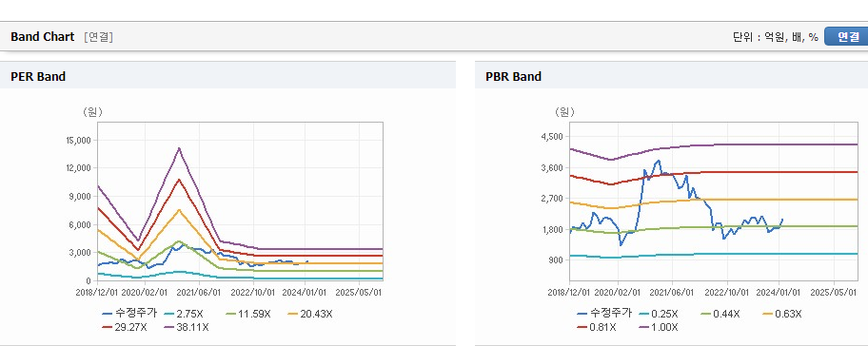
Task: Toggle the 1.00X legend entry
Action: (659, 327)
